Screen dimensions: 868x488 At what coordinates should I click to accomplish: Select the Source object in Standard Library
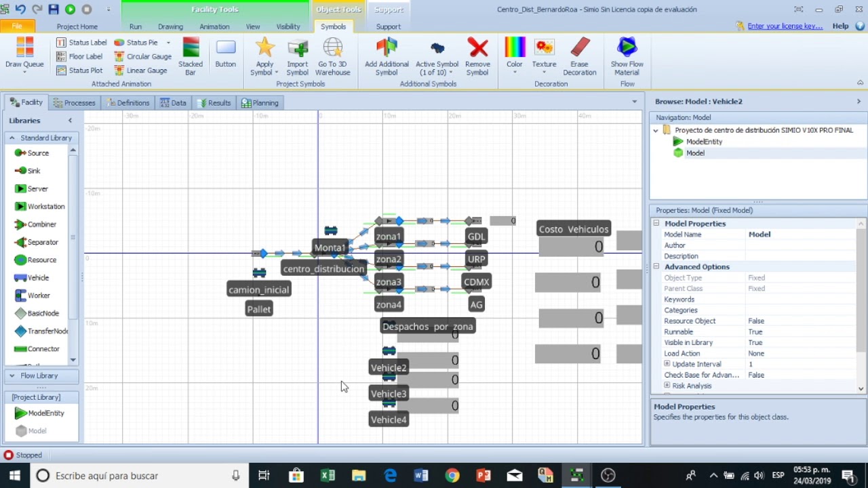point(32,153)
